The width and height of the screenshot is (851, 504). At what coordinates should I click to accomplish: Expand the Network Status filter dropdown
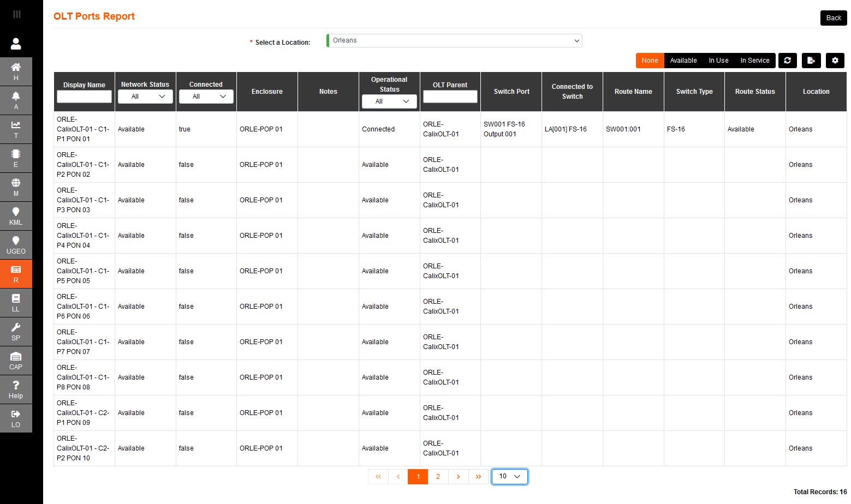click(x=145, y=97)
